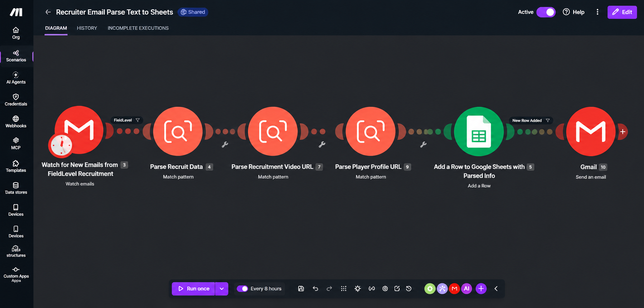Open the wrench after Parse Recruit Data
644x308 pixels.
225,144
